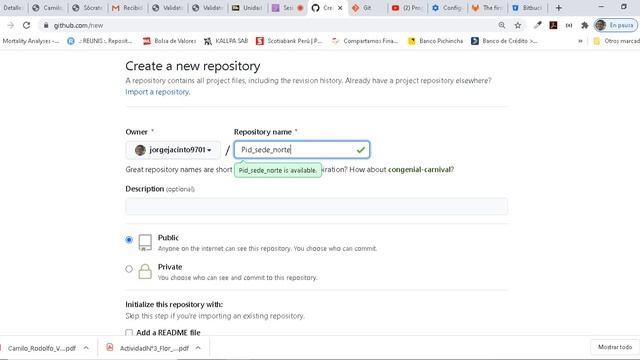Open the Scotiabank Perú bookmark
Viewport: 640px width, 360px height.
pyautogui.click(x=289, y=41)
